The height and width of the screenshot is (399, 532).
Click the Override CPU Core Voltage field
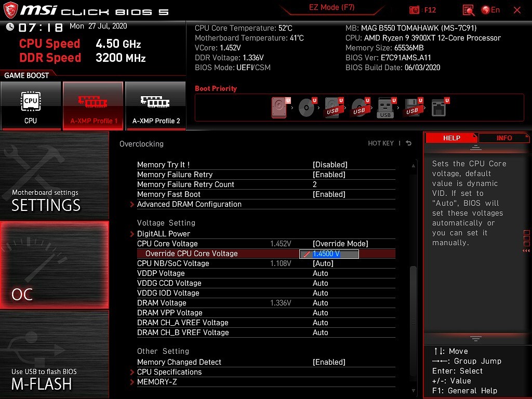click(329, 254)
